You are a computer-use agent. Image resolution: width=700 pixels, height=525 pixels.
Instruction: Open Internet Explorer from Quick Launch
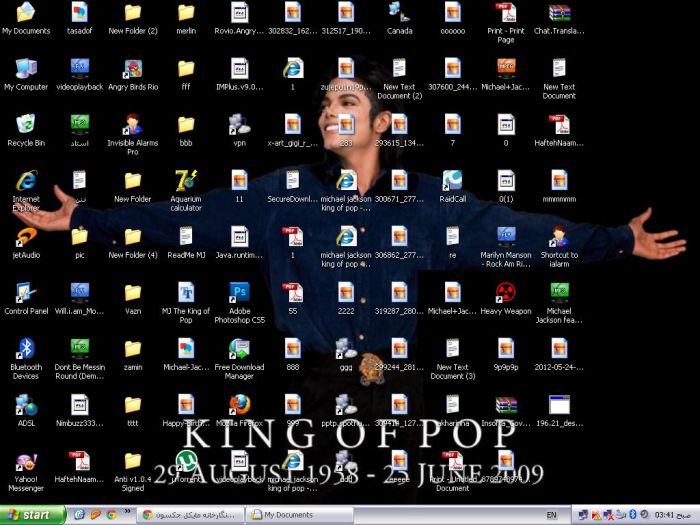click(x=79, y=515)
